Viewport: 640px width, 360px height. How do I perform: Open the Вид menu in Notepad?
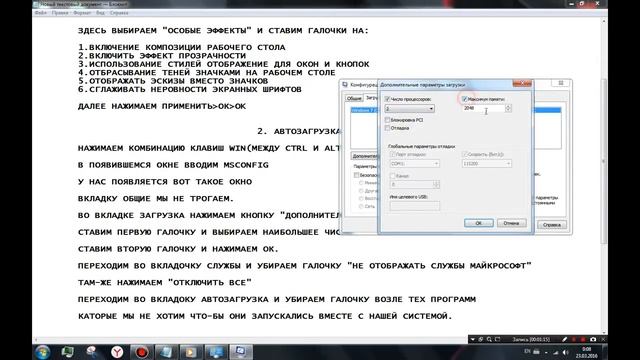tap(100, 13)
